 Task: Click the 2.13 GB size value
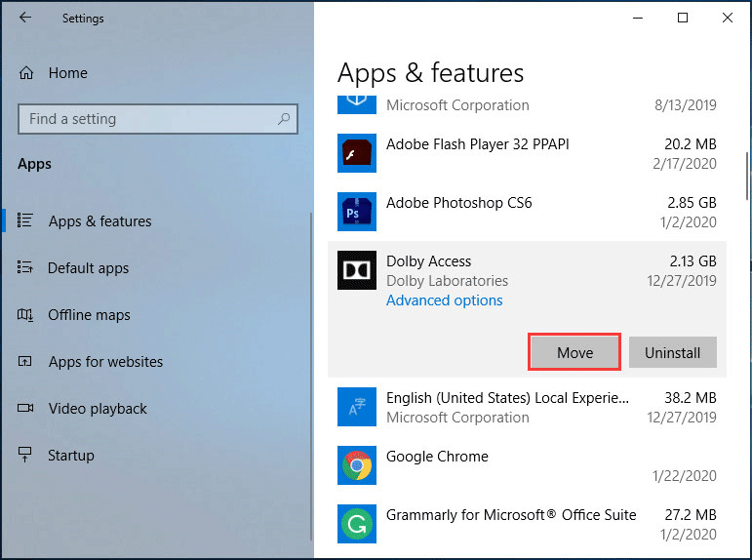pos(693,261)
